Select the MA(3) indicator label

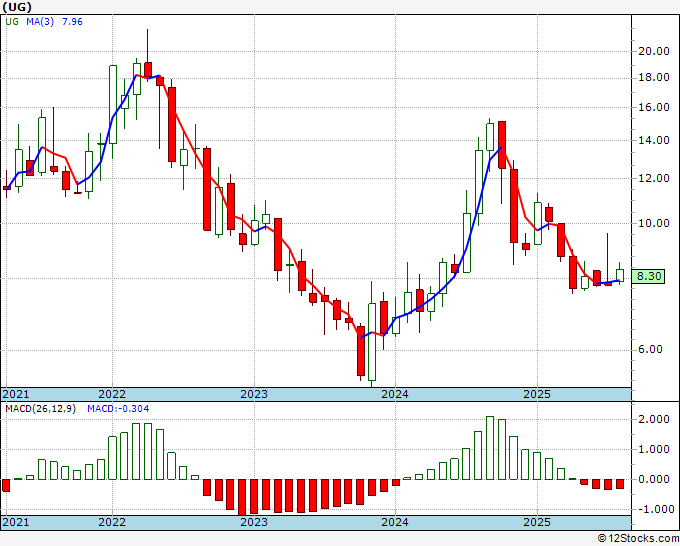click(x=40, y=22)
